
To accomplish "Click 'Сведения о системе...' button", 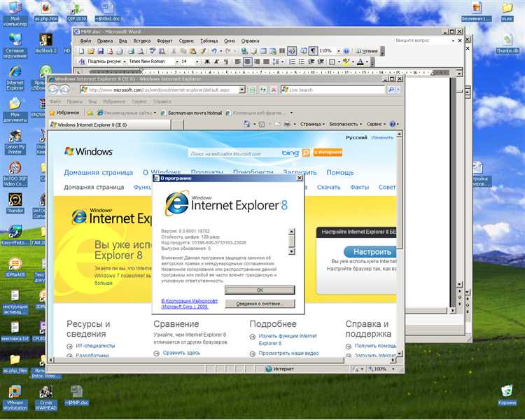I will (x=260, y=304).
